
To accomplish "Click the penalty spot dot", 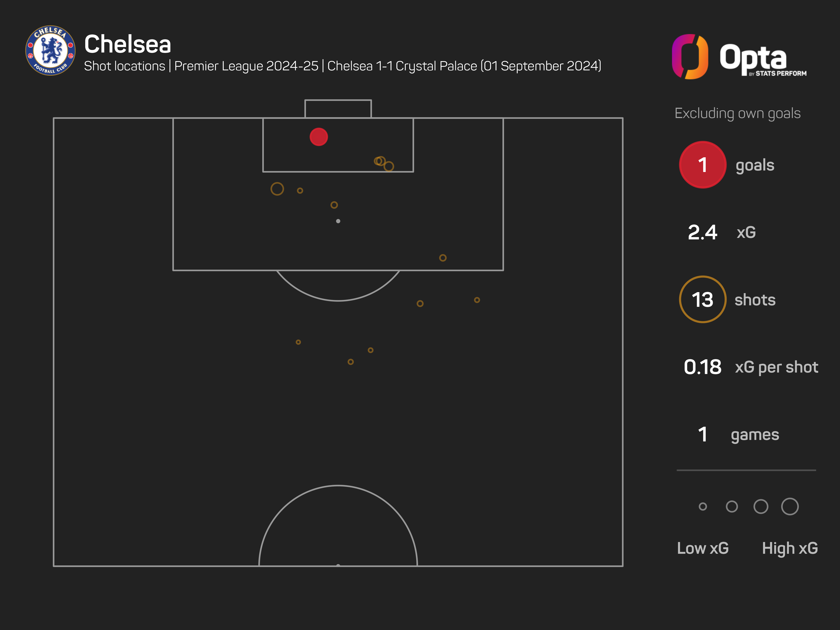I will [338, 221].
